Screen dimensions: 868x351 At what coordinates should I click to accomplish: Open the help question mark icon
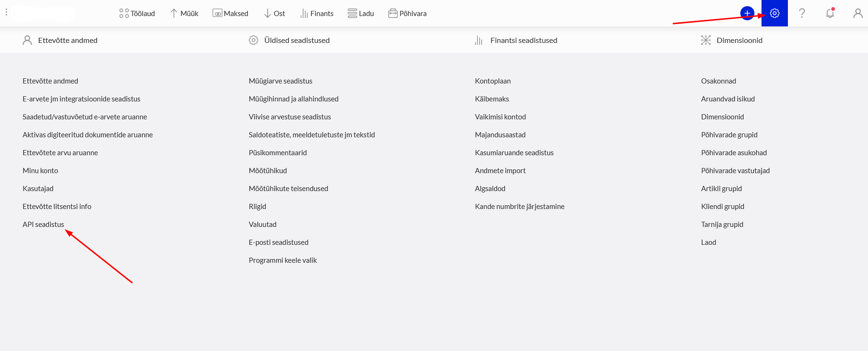click(802, 13)
